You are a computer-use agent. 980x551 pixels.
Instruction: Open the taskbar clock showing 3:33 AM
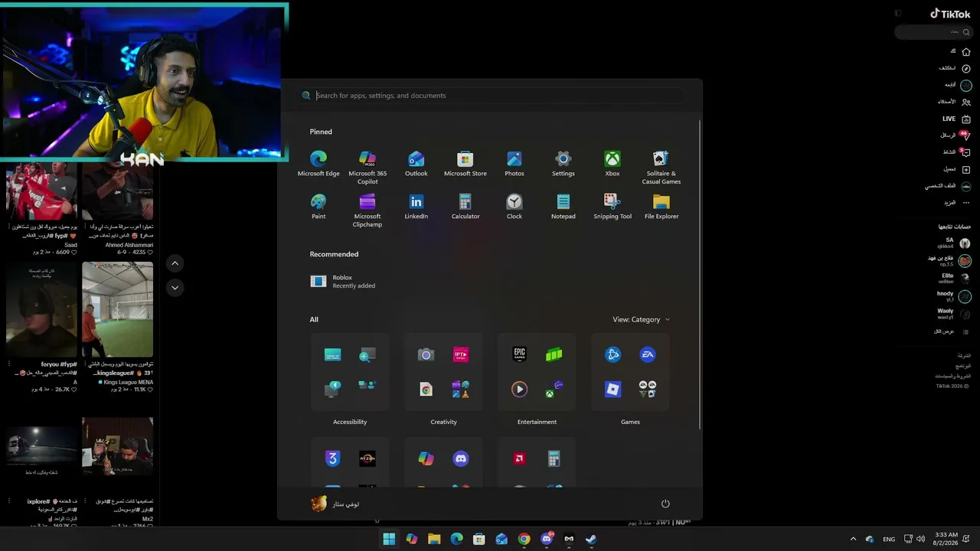(946, 539)
